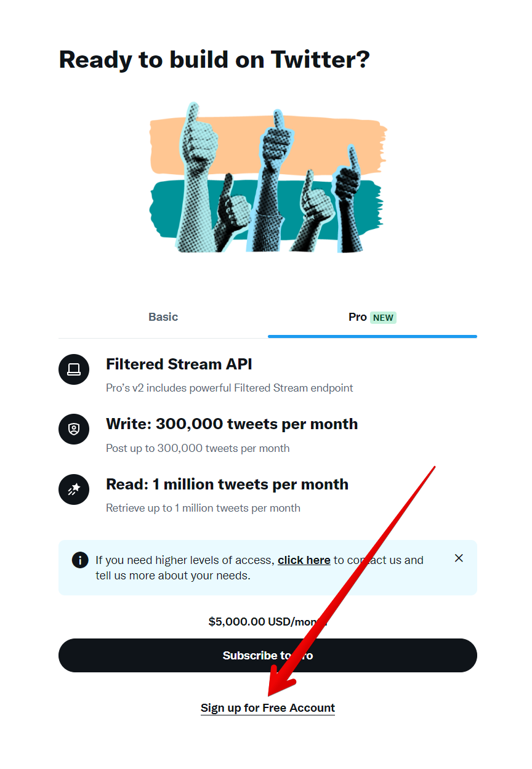
Task: Dismiss the higher access info banner
Action: click(x=459, y=558)
